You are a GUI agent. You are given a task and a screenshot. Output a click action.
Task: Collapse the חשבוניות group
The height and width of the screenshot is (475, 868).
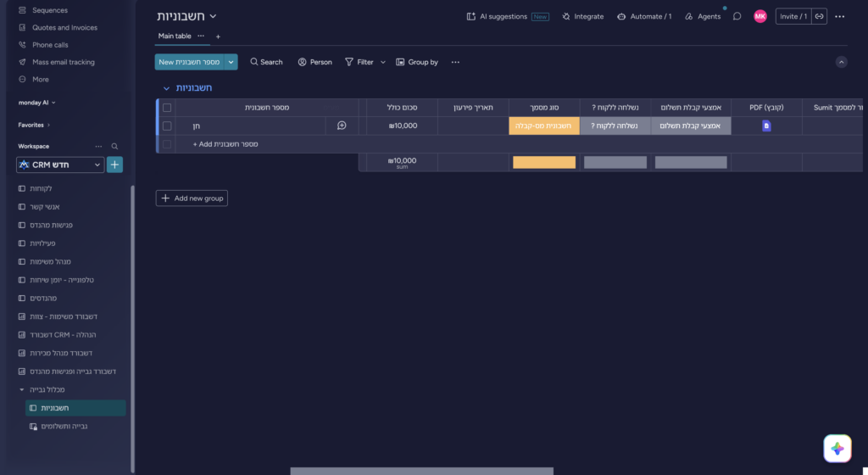[x=166, y=88]
